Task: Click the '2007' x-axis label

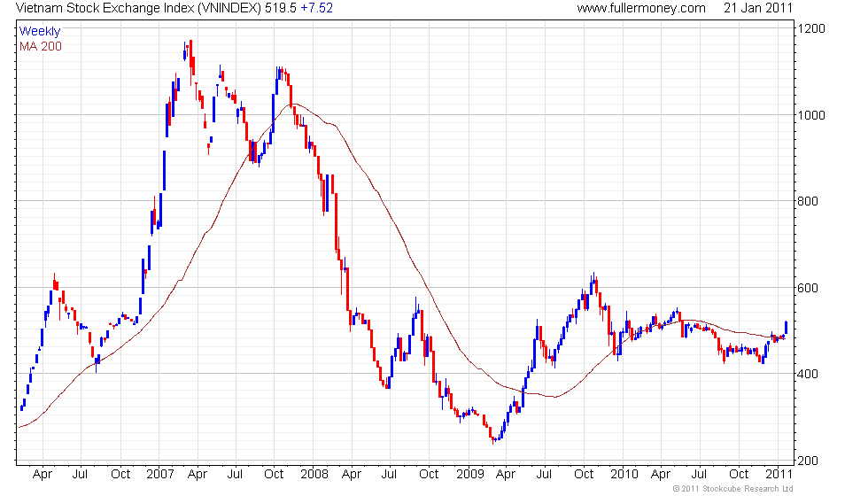Action: pos(160,475)
